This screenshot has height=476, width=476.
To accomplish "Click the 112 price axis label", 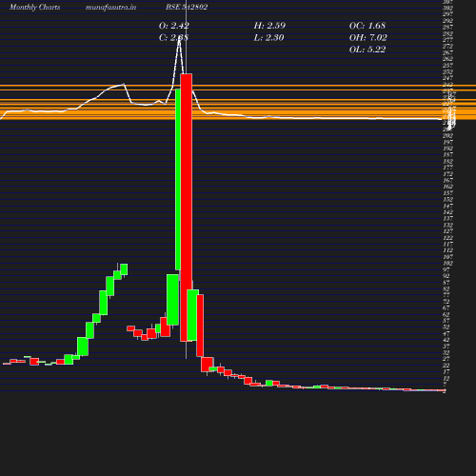I will point(447,250).
